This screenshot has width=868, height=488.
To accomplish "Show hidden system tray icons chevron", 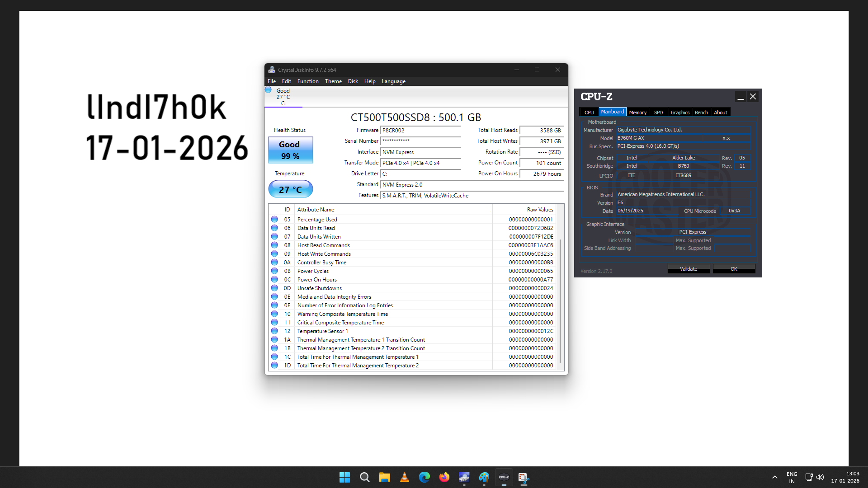I will (x=774, y=477).
